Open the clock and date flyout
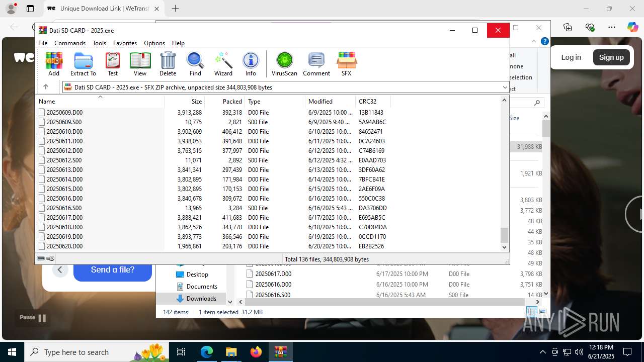Image resolution: width=644 pixels, height=362 pixels. tap(601, 352)
